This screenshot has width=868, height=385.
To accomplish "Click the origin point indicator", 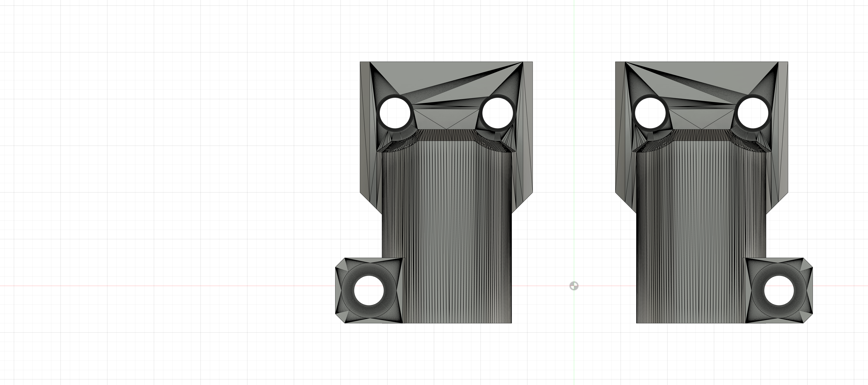I will tap(574, 286).
